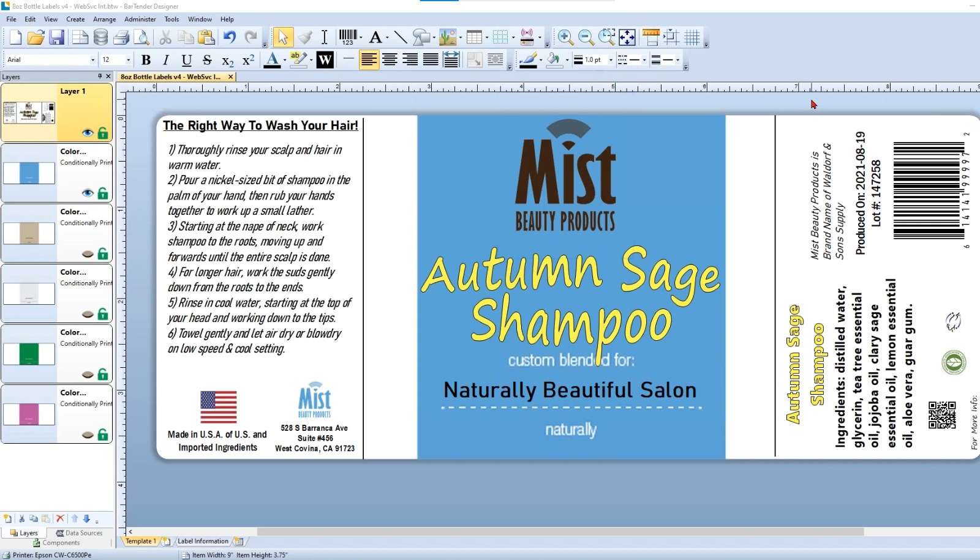Click the font color A swatch

click(x=273, y=60)
